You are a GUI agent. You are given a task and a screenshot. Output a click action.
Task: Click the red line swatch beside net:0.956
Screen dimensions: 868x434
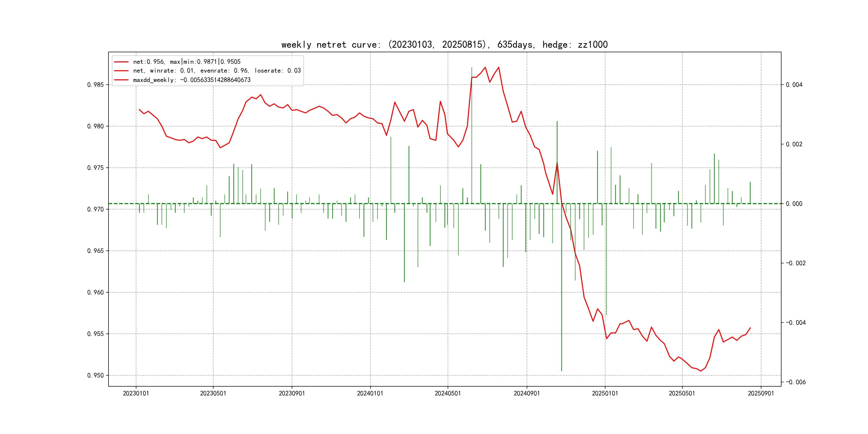pyautogui.click(x=121, y=62)
